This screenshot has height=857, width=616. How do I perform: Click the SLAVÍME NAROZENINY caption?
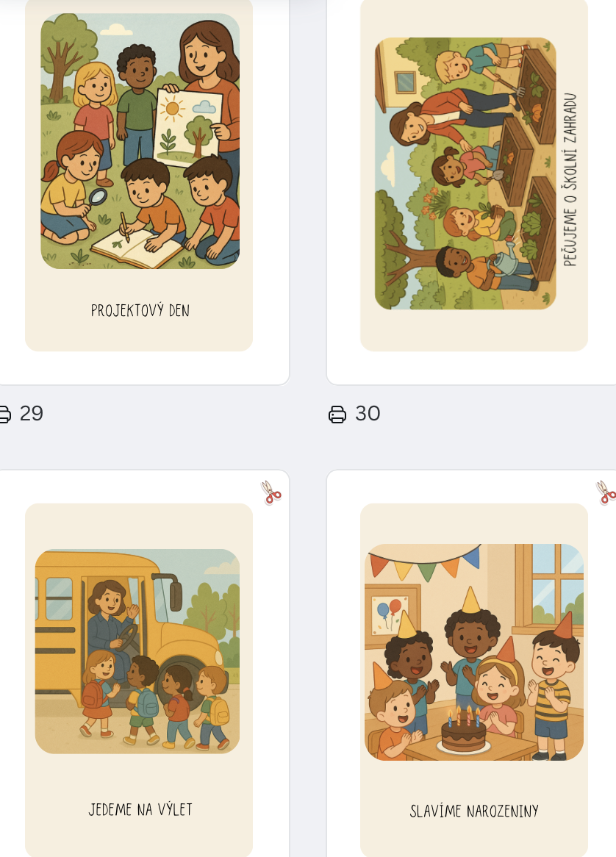(x=474, y=811)
